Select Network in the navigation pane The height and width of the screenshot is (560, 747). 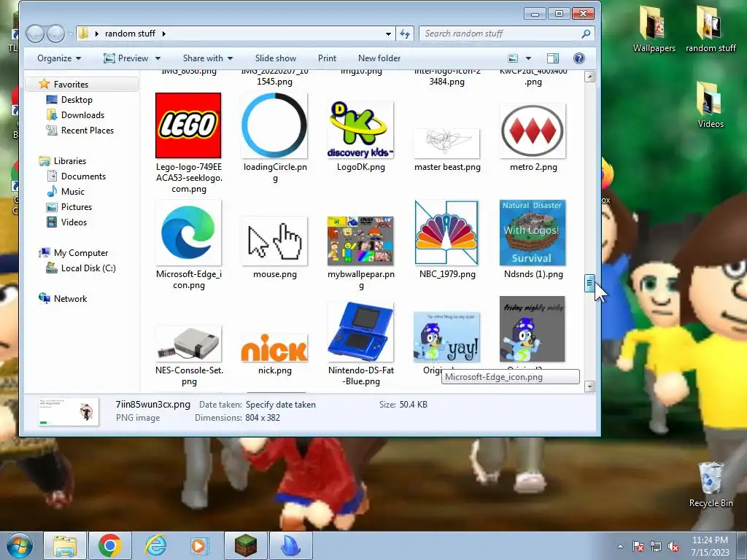click(x=70, y=298)
